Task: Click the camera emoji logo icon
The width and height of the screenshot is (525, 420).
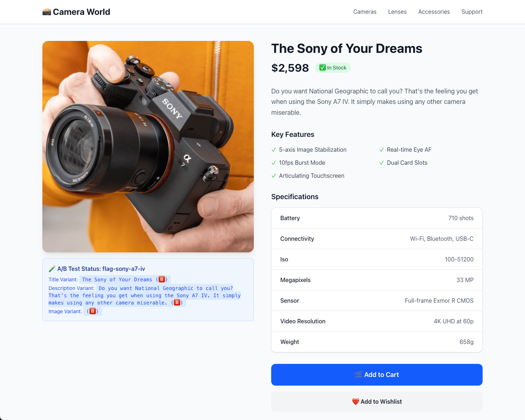Action: (47, 12)
